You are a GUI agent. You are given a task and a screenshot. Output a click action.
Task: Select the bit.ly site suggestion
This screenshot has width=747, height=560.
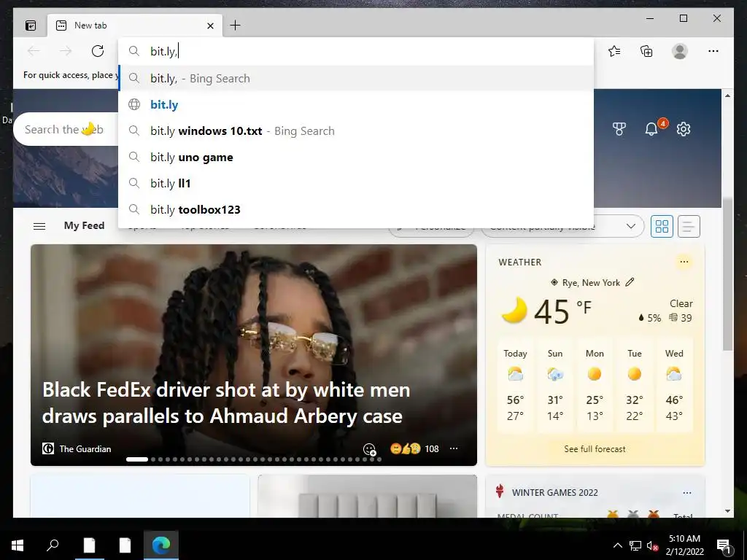click(x=356, y=105)
